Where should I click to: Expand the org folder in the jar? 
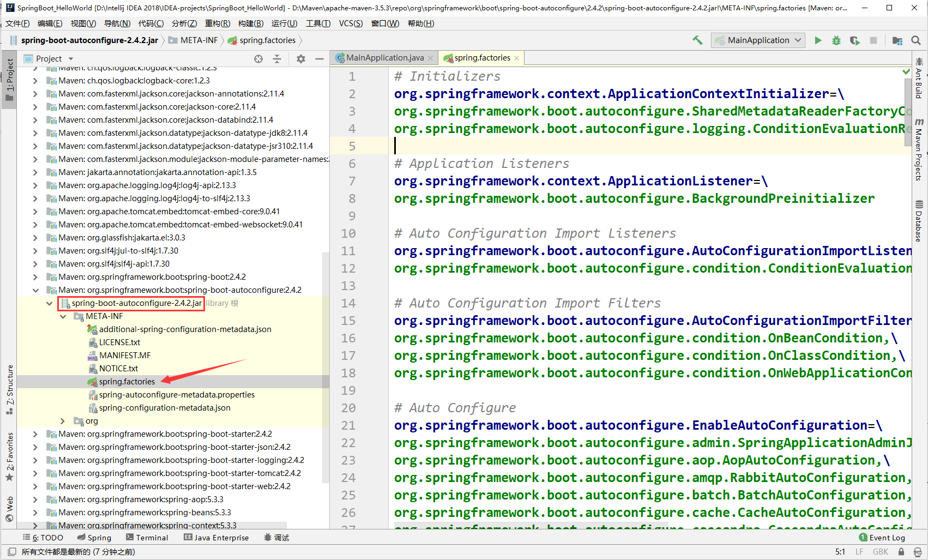pos(63,421)
